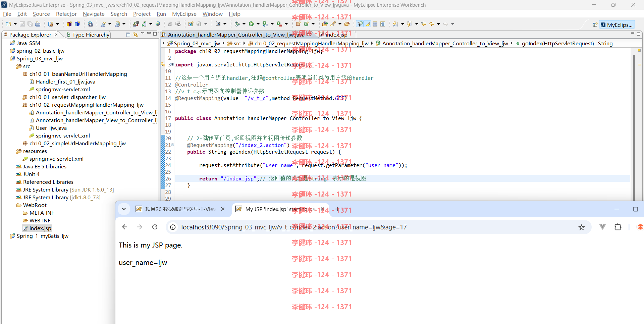Open browser tab search chevron
644x324 pixels.
pos(124,209)
